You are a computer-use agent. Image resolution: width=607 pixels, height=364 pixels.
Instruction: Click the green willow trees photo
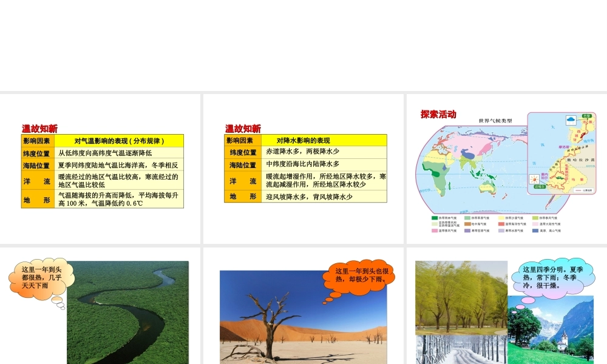[x=461, y=298]
